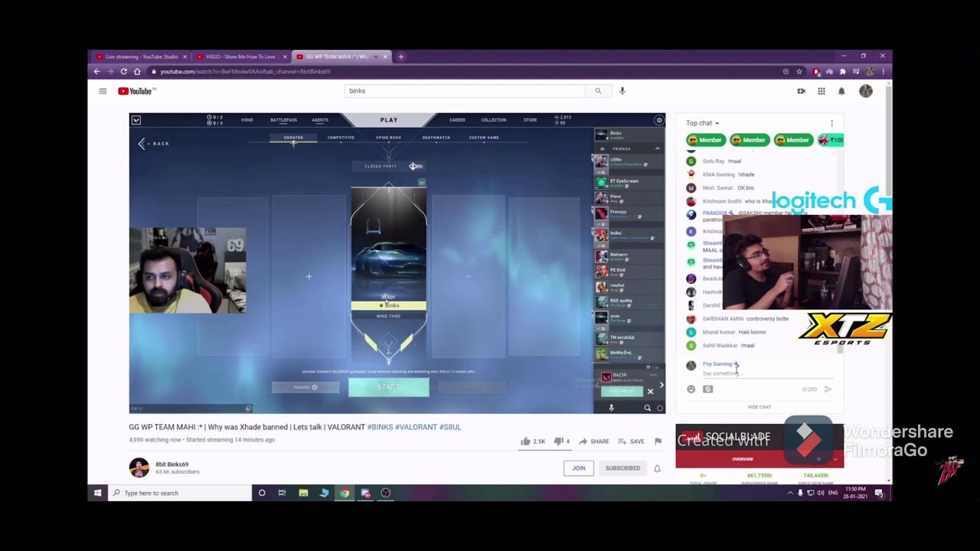
Task: Click SAVE to playlist button
Action: coord(631,442)
